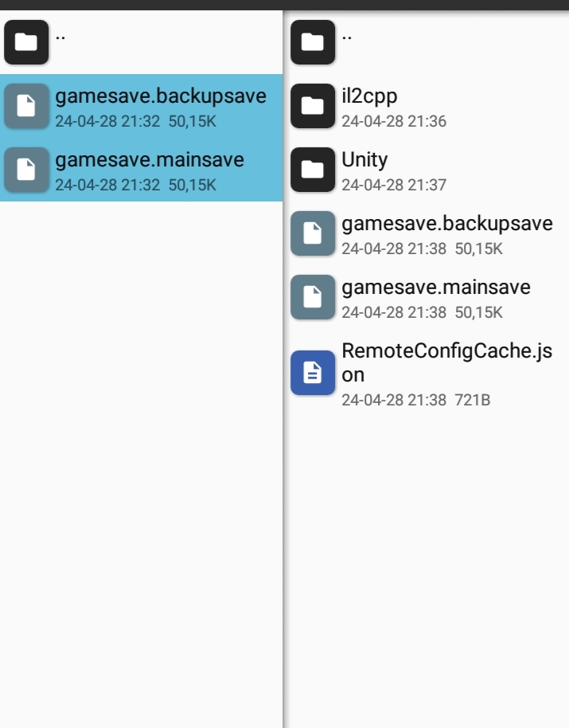This screenshot has width=569, height=728.
Task: Select the gamesave.backupsave filename in right pane
Action: (446, 224)
